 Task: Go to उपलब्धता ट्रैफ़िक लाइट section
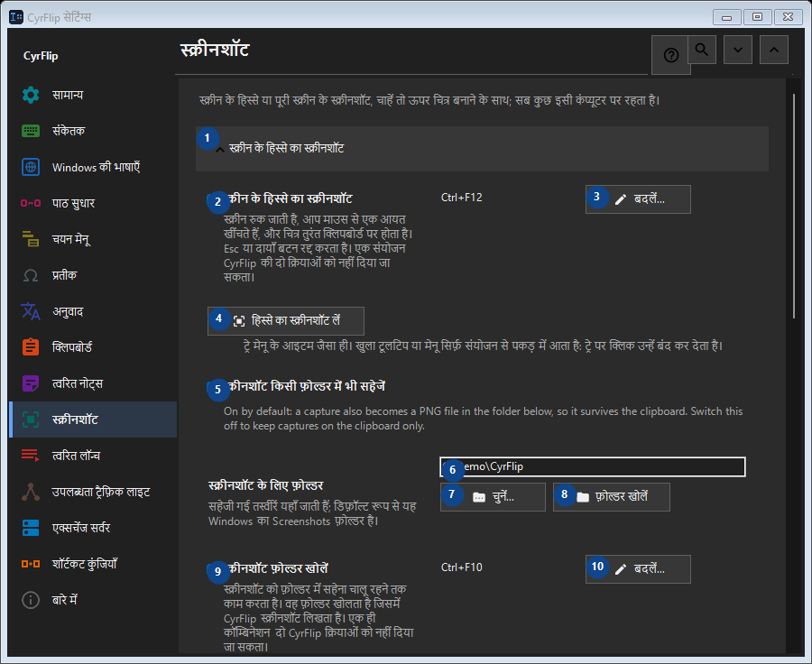click(x=93, y=492)
